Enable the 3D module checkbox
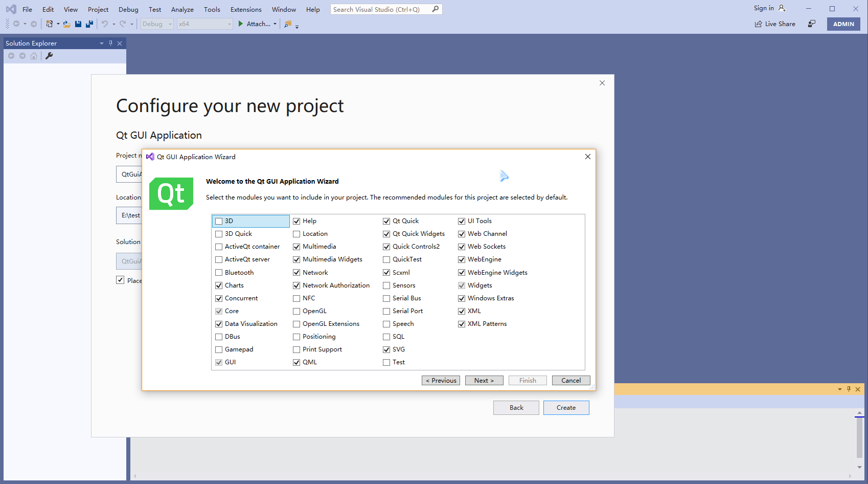This screenshot has height=484, width=868. coord(219,221)
